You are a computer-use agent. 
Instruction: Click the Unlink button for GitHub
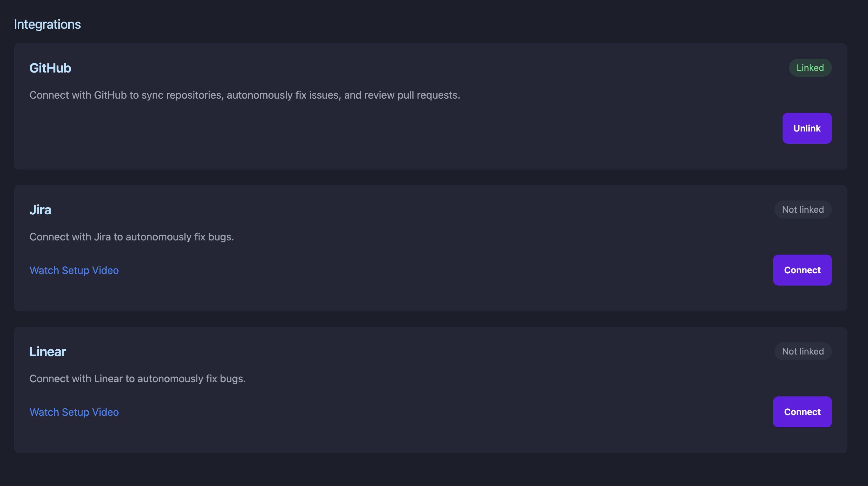point(807,128)
